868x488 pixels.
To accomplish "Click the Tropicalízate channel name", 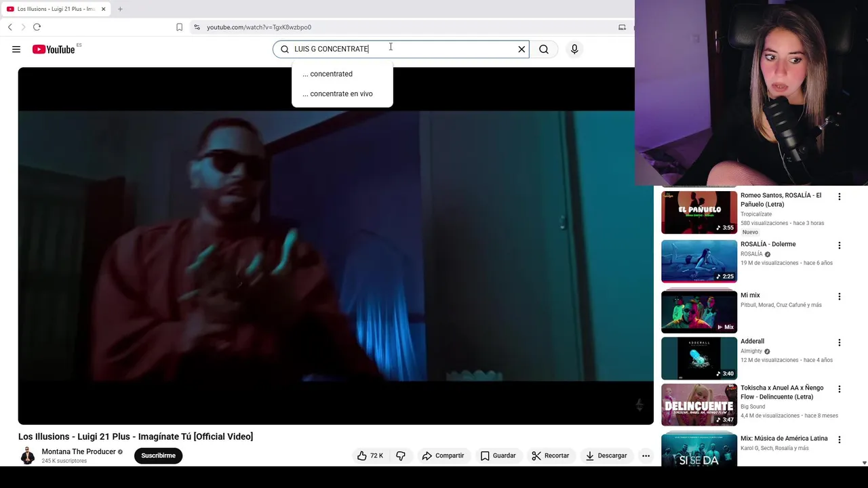I will click(x=756, y=214).
